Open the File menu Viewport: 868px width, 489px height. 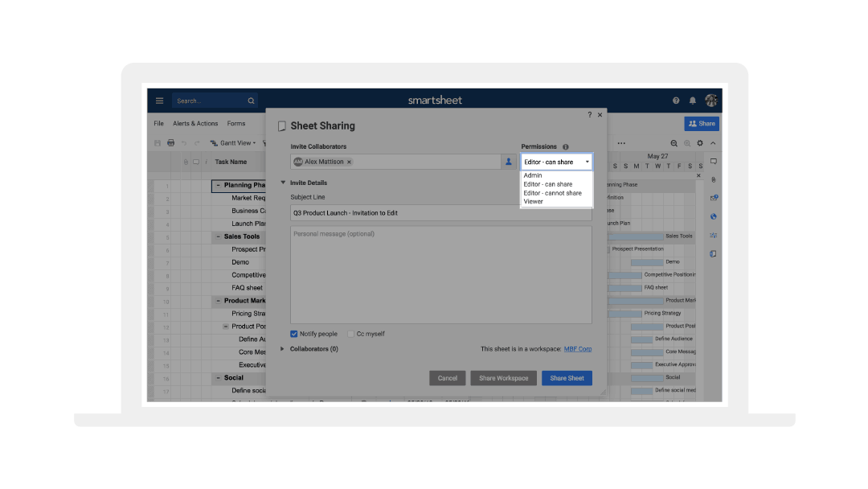point(159,124)
